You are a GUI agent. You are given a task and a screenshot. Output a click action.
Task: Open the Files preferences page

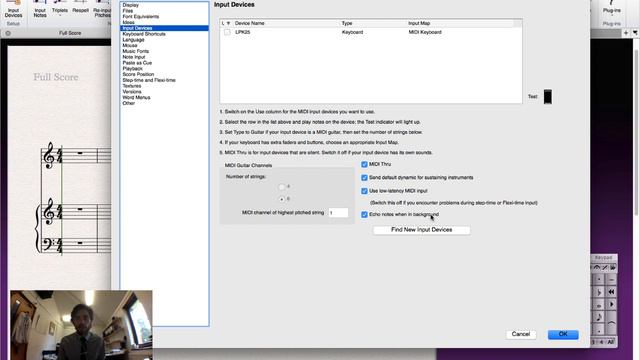[x=128, y=11]
